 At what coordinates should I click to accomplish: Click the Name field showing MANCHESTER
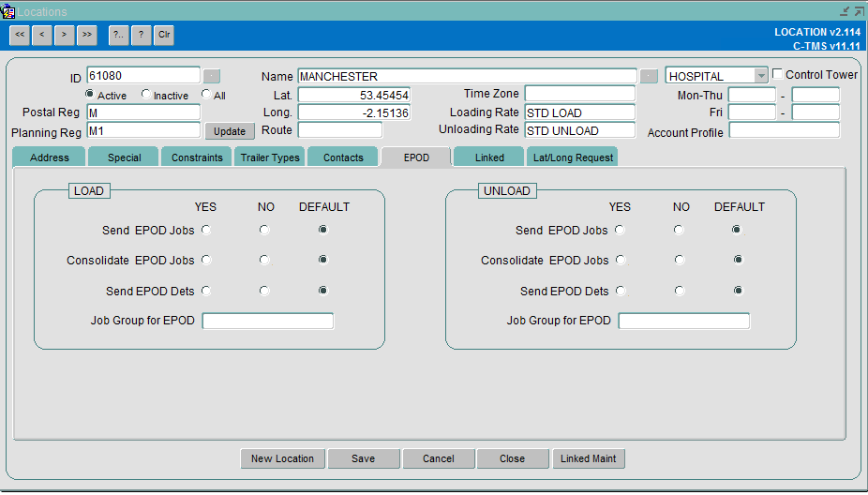(x=467, y=76)
